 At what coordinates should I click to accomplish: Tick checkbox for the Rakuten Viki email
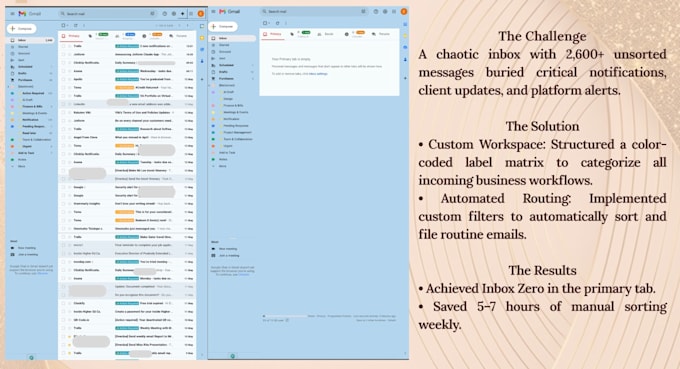[x=64, y=112]
